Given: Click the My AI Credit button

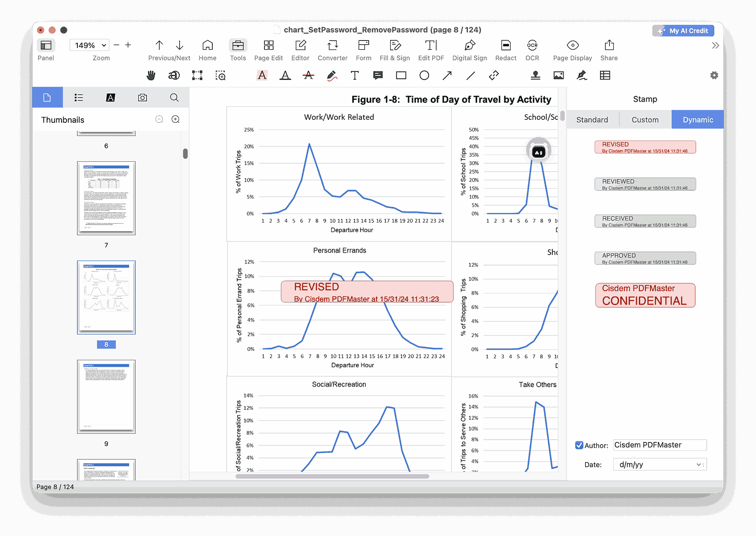Looking at the screenshot, I should point(683,31).
